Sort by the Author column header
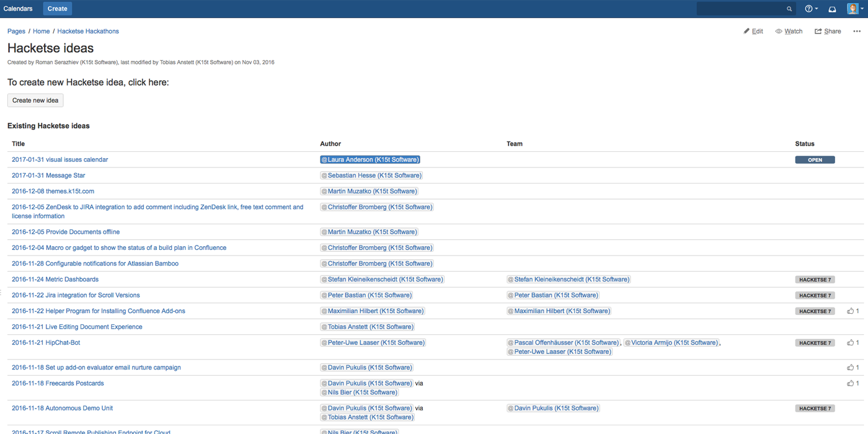This screenshot has width=868, height=434. [x=330, y=144]
